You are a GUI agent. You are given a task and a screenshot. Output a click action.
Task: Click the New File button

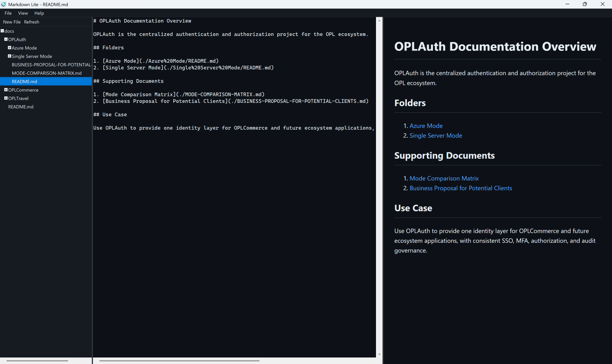point(11,22)
